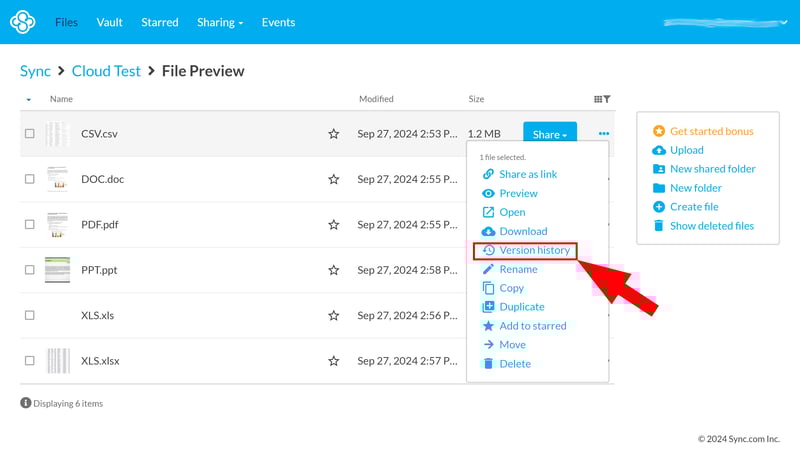Open the Share dropdown for CSV.csv
800x450 pixels.
[x=550, y=134]
